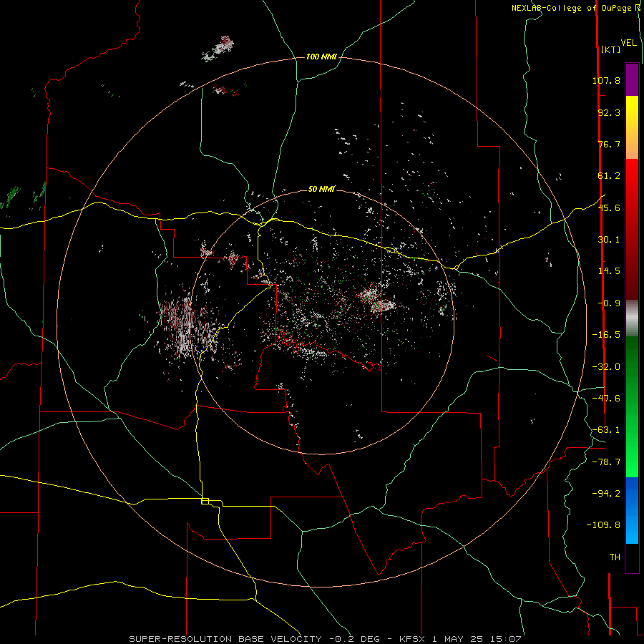Select the 107.8 velocity scale value
Viewport: 644px width, 644px height.
click(606, 80)
